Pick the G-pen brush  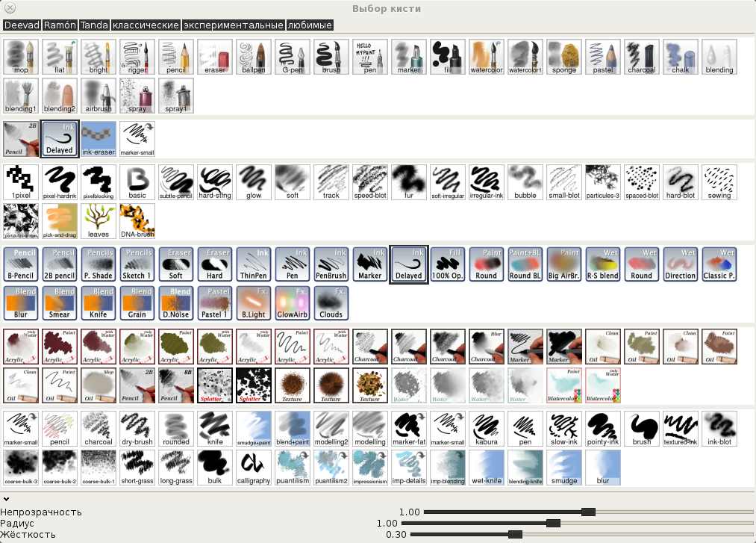[293, 57]
